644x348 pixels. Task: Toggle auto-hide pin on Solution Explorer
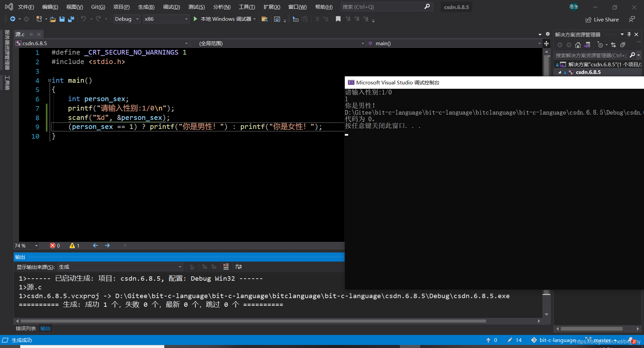(629, 34)
